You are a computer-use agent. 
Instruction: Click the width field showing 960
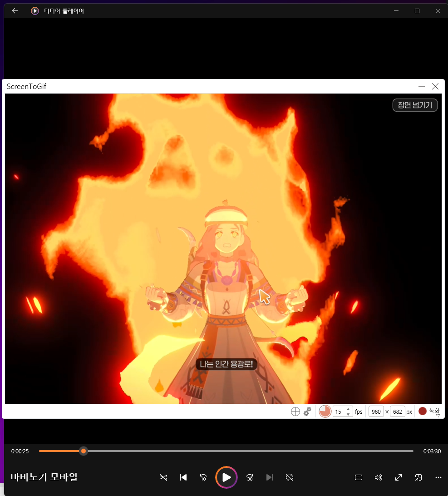tap(376, 412)
